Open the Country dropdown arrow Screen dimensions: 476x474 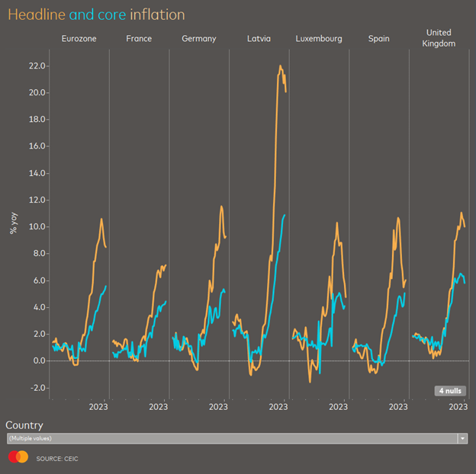(462, 438)
